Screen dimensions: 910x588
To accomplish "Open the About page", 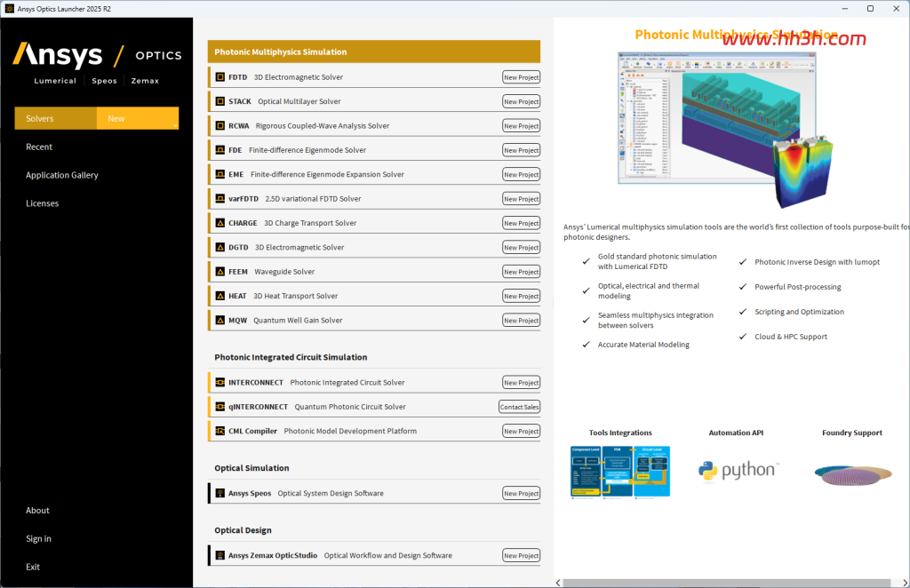I will 37,511.
